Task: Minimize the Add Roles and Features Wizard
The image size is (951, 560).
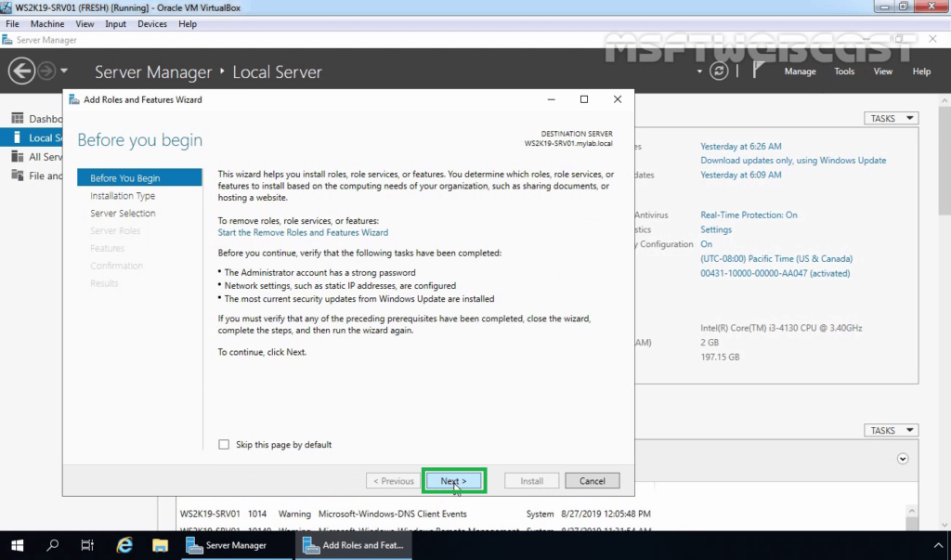Action: tap(551, 99)
